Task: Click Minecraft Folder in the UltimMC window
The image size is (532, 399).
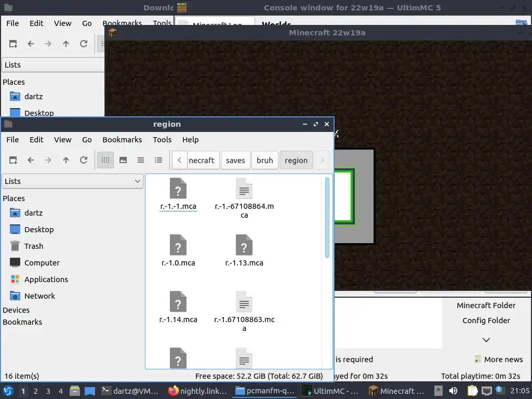Action: click(x=486, y=305)
